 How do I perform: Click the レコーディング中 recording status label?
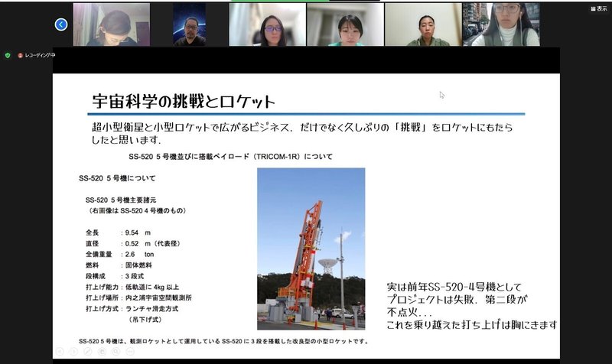40,55
